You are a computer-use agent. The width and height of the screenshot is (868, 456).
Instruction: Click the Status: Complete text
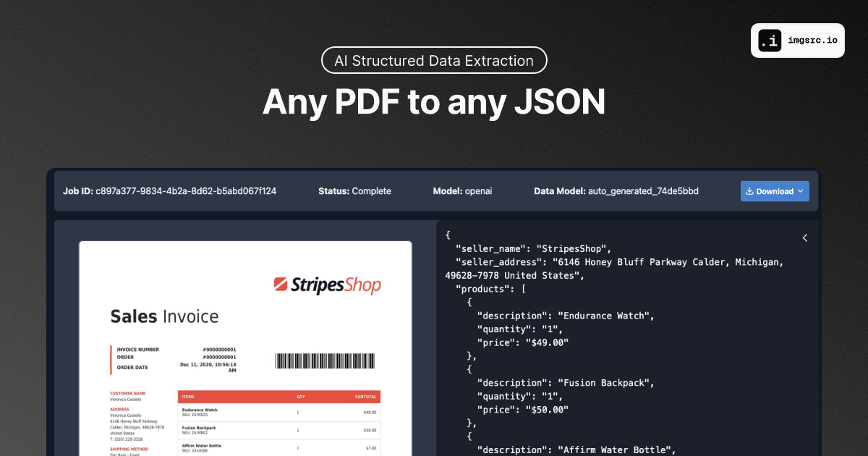click(354, 191)
